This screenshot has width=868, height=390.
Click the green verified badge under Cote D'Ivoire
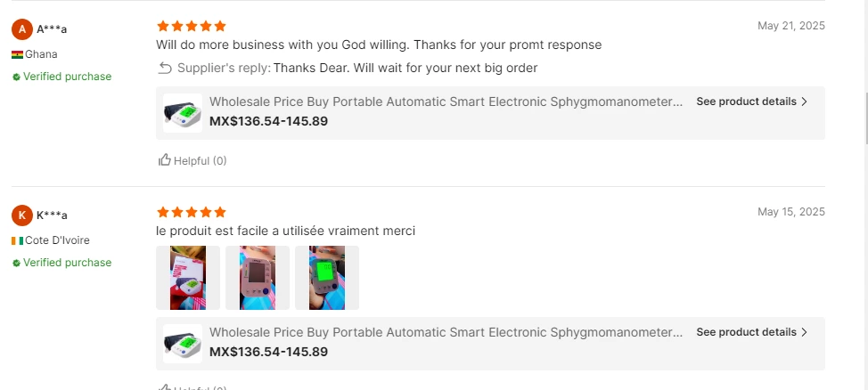click(x=16, y=264)
